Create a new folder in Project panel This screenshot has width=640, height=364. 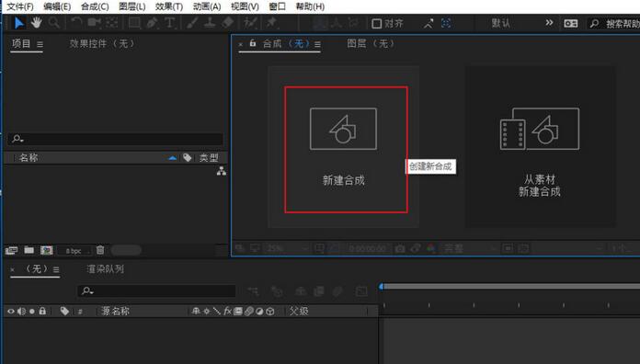coord(29,250)
